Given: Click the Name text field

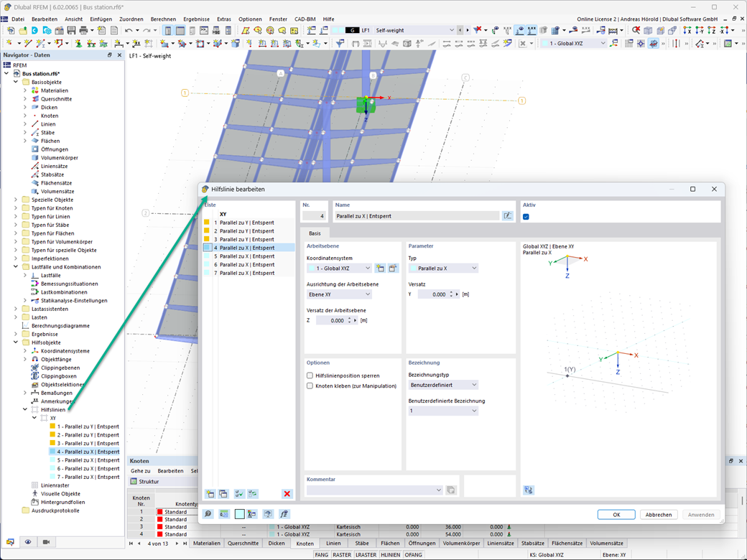Looking at the screenshot, I should coord(417,215).
